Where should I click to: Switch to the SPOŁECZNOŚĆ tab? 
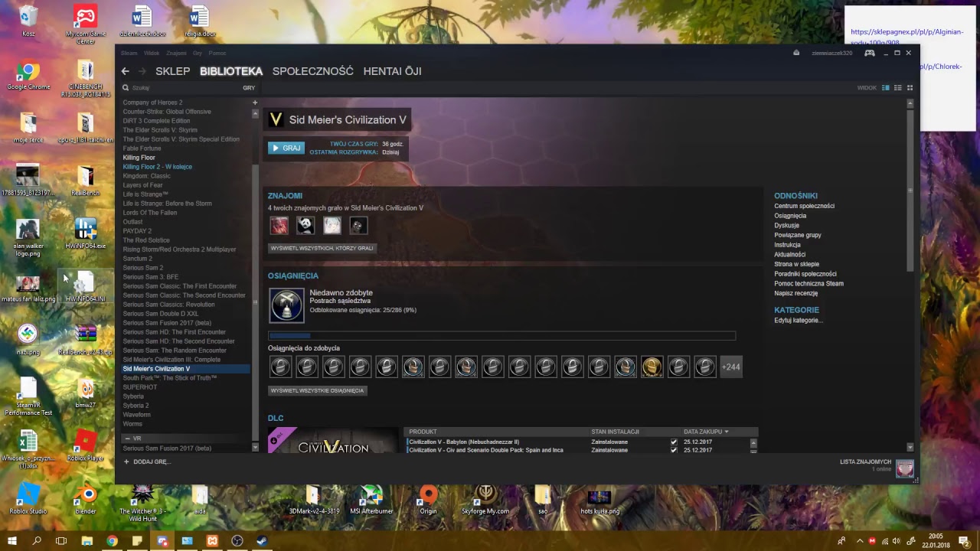(313, 71)
